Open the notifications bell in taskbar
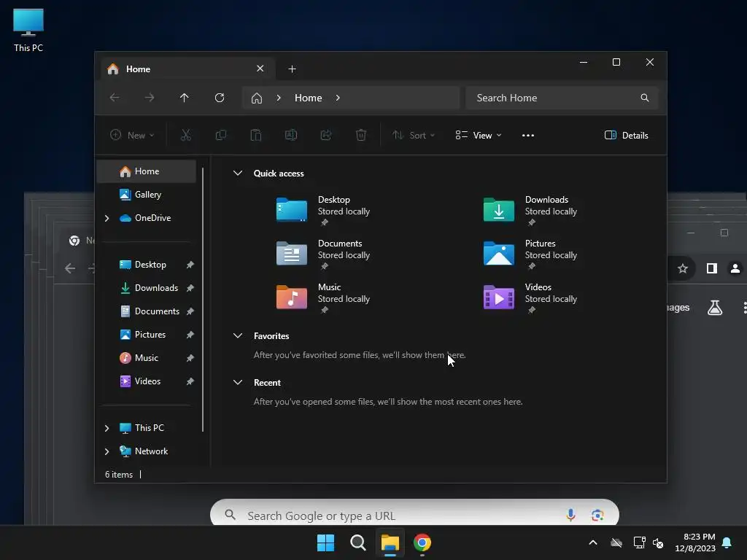Viewport: 747px width, 560px height. [727, 542]
